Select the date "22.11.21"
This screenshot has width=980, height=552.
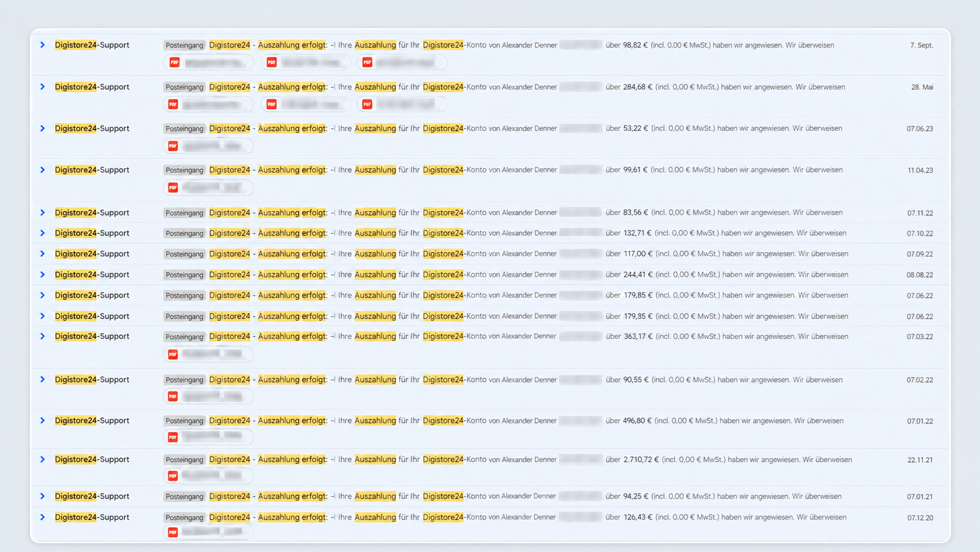(920, 460)
